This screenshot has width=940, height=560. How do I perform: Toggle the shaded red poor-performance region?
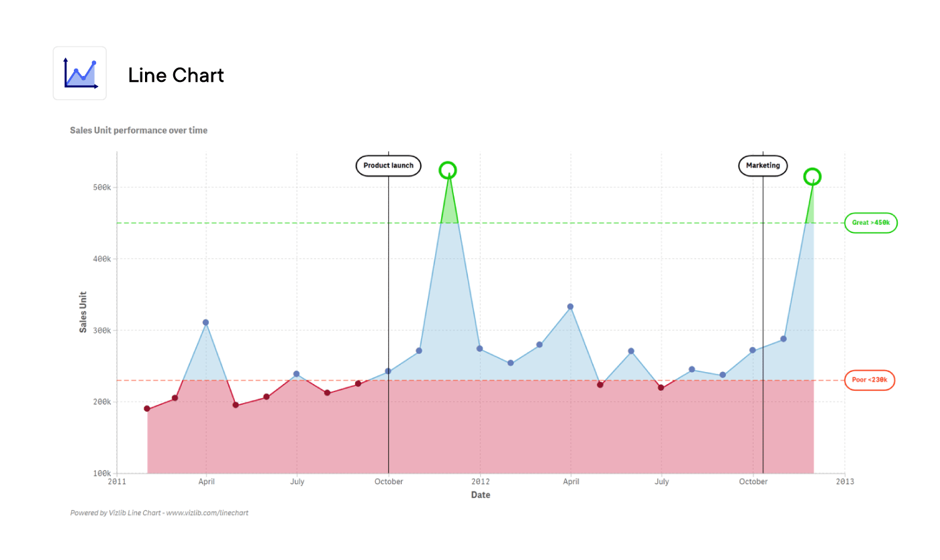tap(470, 436)
